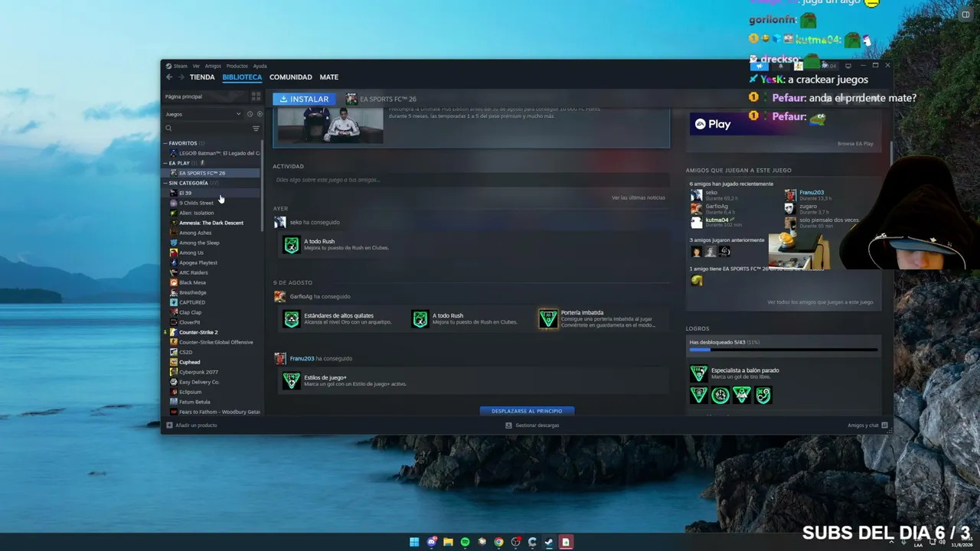Go back with the Steam back arrow
The image size is (980, 551).
(x=169, y=77)
